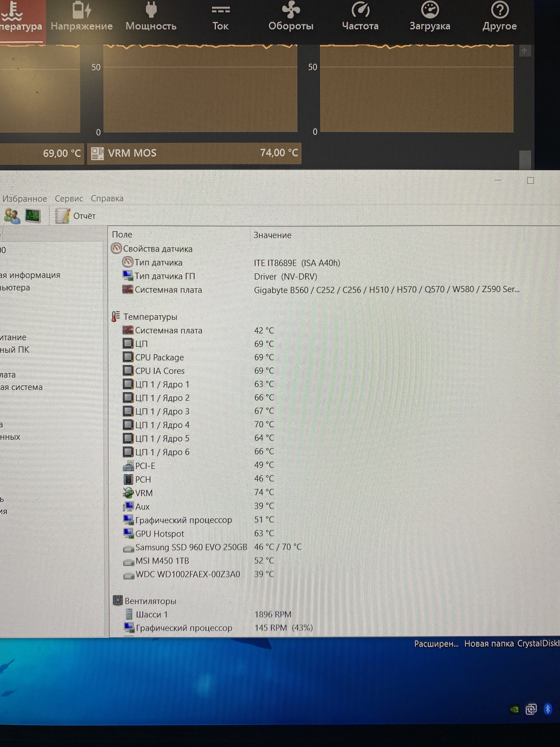The width and height of the screenshot is (560, 747).
Task: Click the Значение column header
Action: point(273,235)
